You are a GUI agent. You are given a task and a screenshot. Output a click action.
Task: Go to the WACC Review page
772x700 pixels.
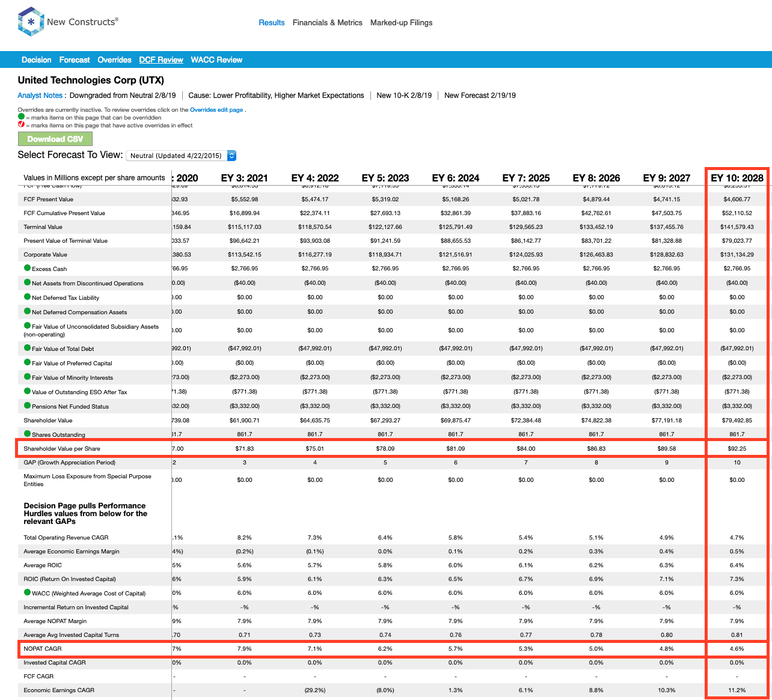coord(216,60)
